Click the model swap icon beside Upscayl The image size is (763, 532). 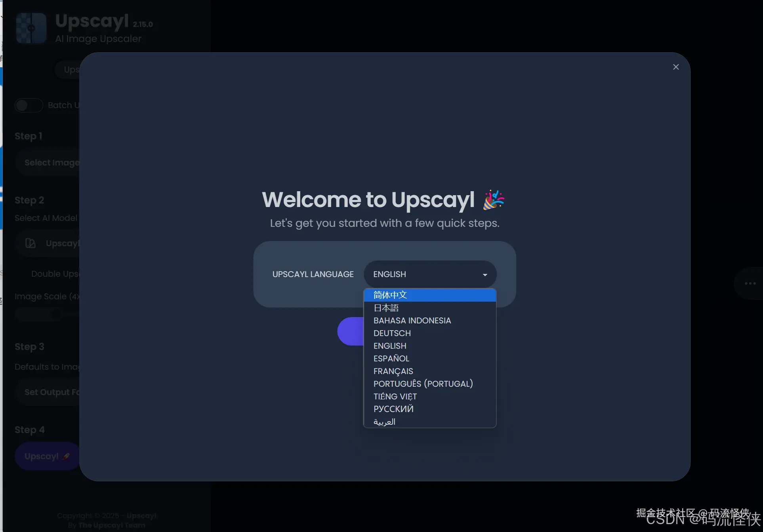31,243
